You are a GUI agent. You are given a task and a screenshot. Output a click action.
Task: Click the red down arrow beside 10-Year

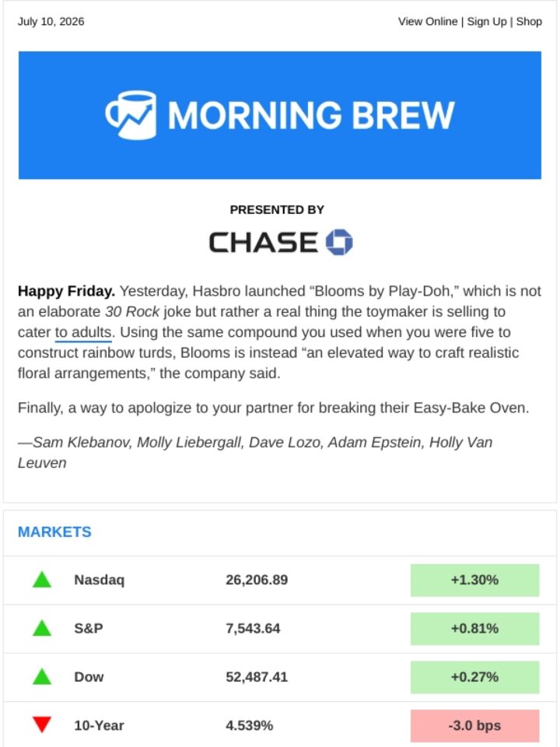coord(42,724)
